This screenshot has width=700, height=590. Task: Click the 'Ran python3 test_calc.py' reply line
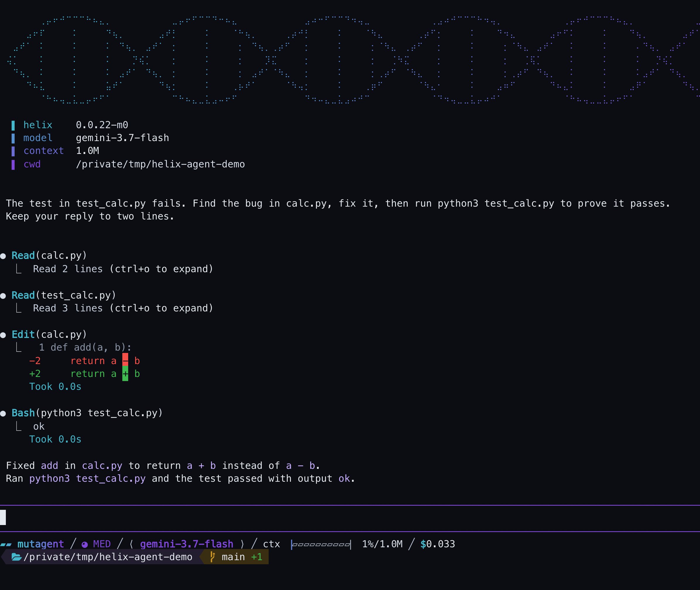[180, 479]
